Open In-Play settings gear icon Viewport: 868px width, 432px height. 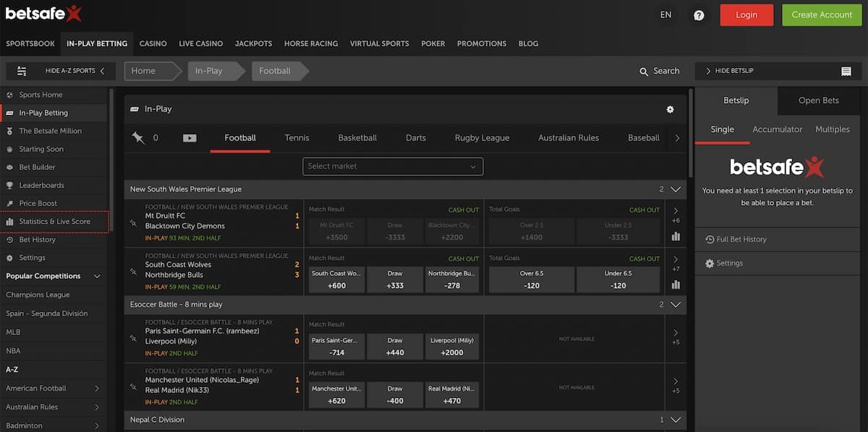point(670,109)
